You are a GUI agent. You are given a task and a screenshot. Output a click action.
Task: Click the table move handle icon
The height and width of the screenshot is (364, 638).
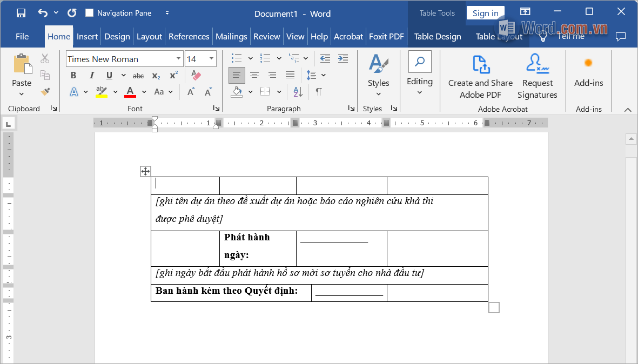pos(145,171)
